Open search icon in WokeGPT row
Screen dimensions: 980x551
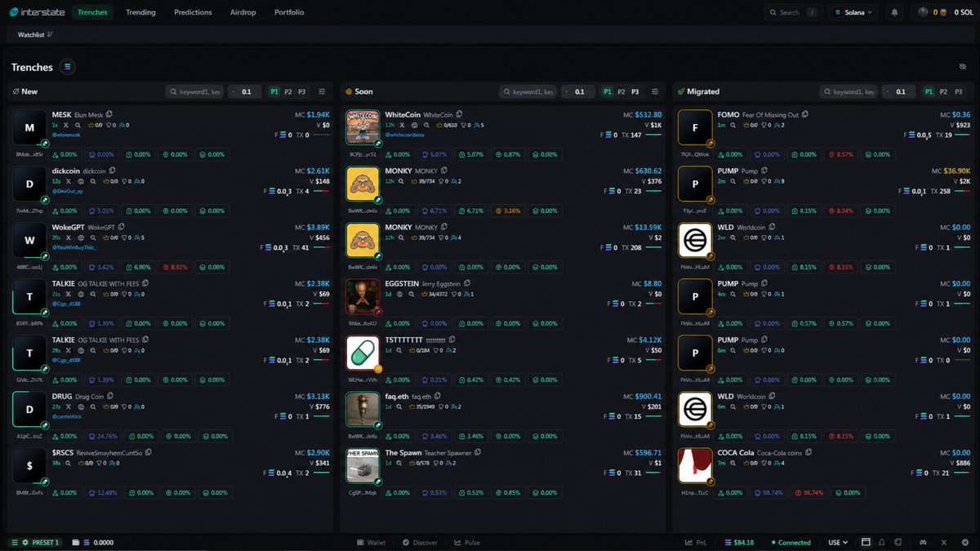click(x=94, y=238)
